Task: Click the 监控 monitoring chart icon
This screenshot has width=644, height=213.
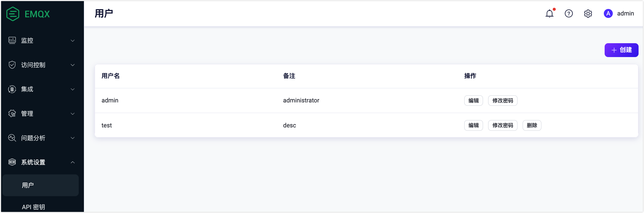Action: (x=12, y=40)
